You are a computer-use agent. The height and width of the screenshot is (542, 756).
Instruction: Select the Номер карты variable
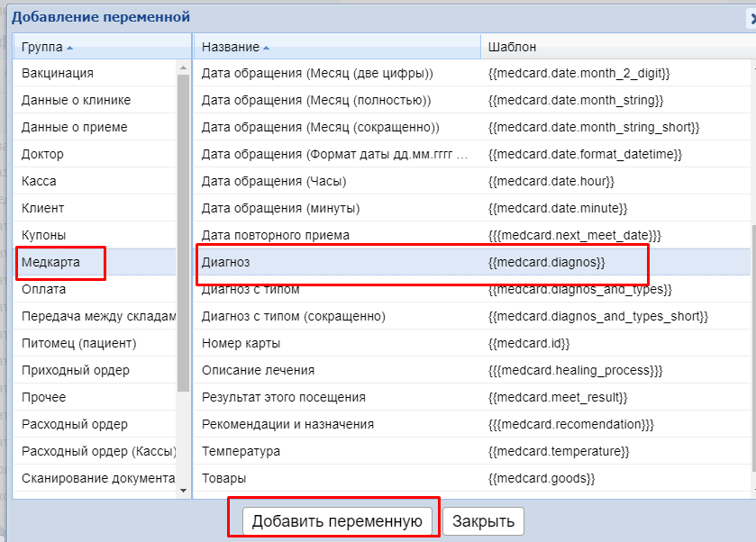(x=241, y=343)
